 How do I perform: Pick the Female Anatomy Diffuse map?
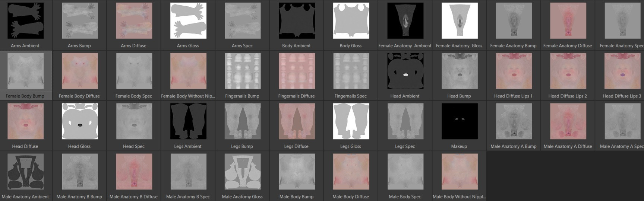568,21
